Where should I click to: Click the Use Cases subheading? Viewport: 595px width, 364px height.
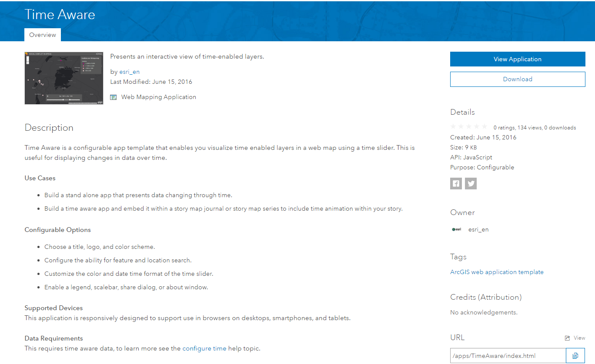tap(40, 178)
